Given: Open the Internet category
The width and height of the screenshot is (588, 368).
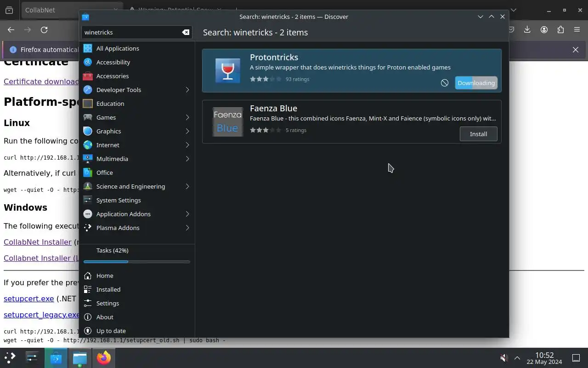Looking at the screenshot, I should [137, 145].
